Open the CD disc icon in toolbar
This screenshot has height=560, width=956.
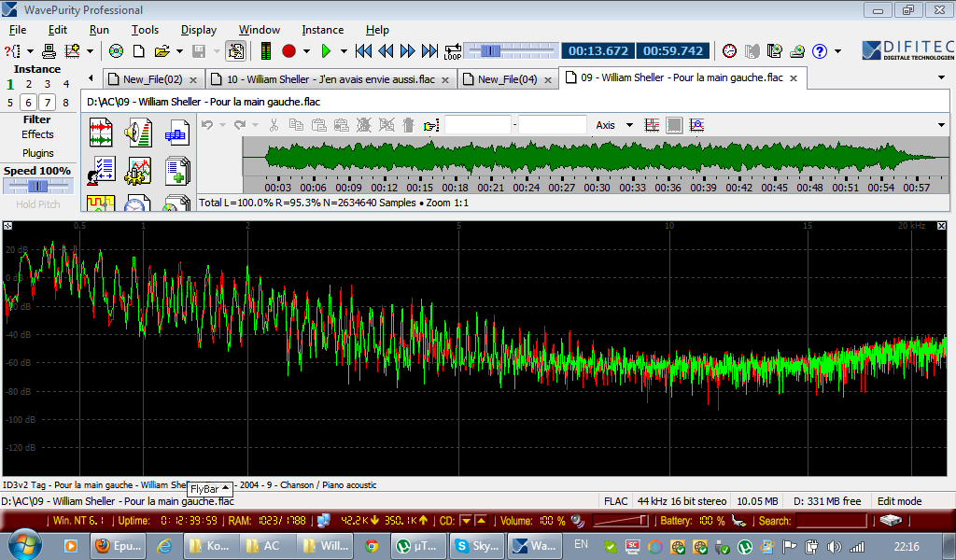pyautogui.click(x=116, y=51)
